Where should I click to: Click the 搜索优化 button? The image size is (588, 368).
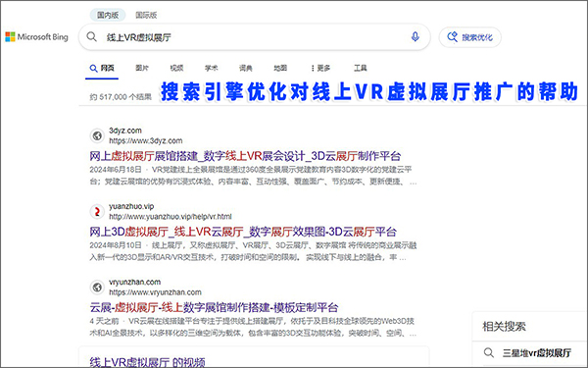(x=469, y=37)
